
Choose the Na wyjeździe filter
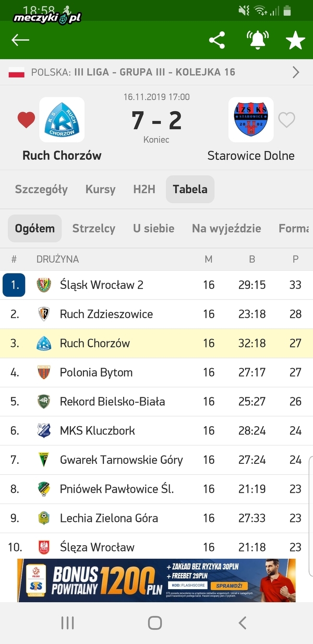pyautogui.click(x=226, y=228)
